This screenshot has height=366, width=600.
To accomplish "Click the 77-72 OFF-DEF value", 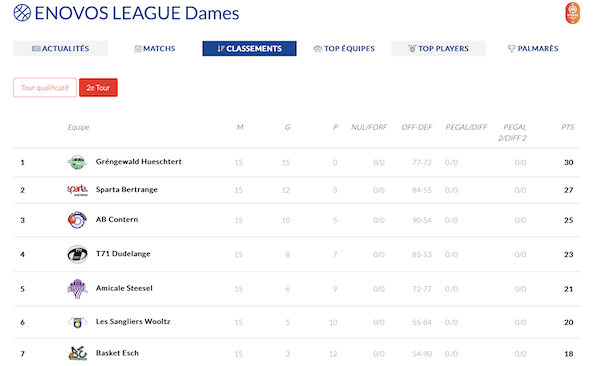I will 422,162.
